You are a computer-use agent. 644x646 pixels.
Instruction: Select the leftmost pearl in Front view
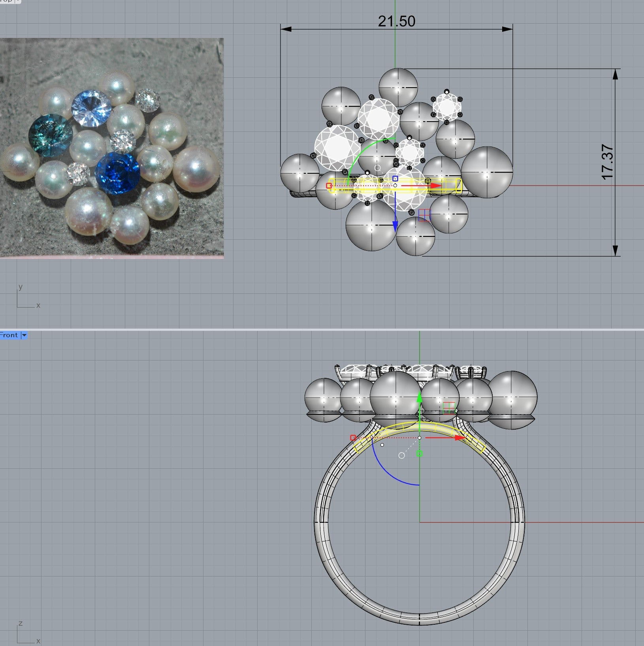(x=324, y=400)
